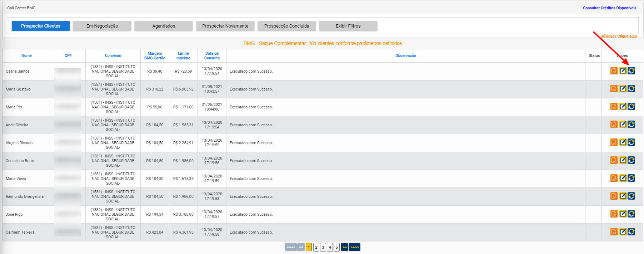
Task: Click refresh icon for Osana Santos
Action: (631, 71)
